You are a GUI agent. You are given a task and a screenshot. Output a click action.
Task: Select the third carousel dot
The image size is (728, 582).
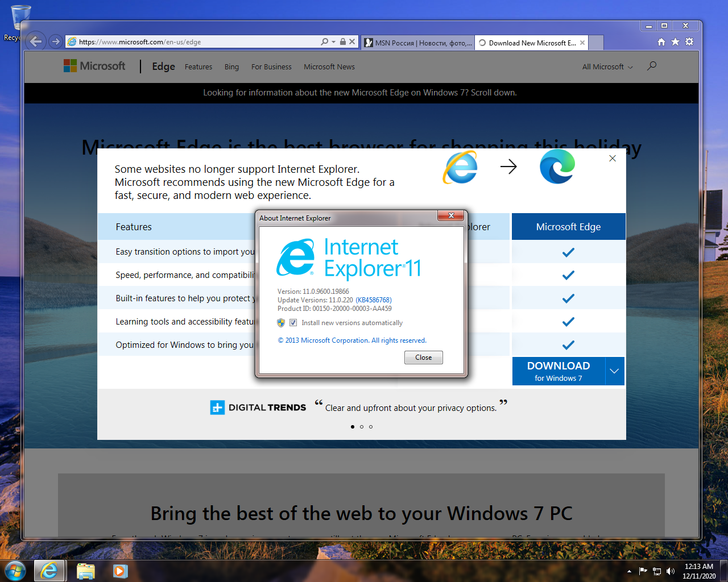[x=371, y=427]
